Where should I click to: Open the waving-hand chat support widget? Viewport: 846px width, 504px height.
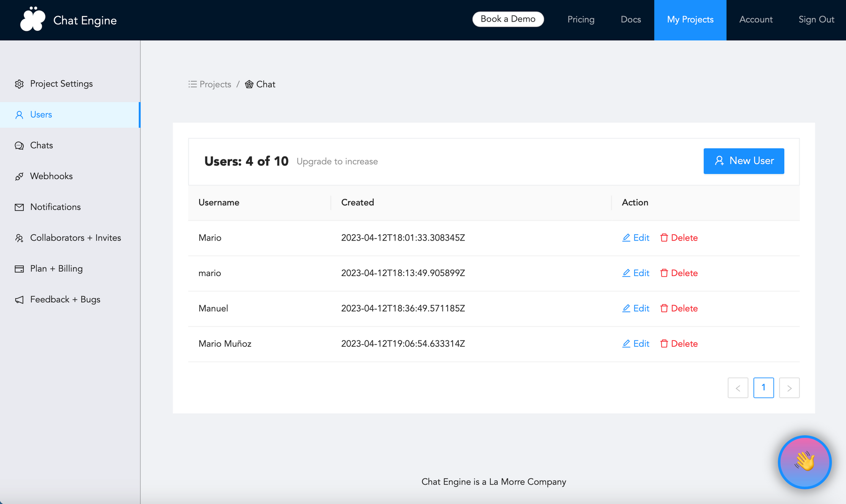pos(805,462)
